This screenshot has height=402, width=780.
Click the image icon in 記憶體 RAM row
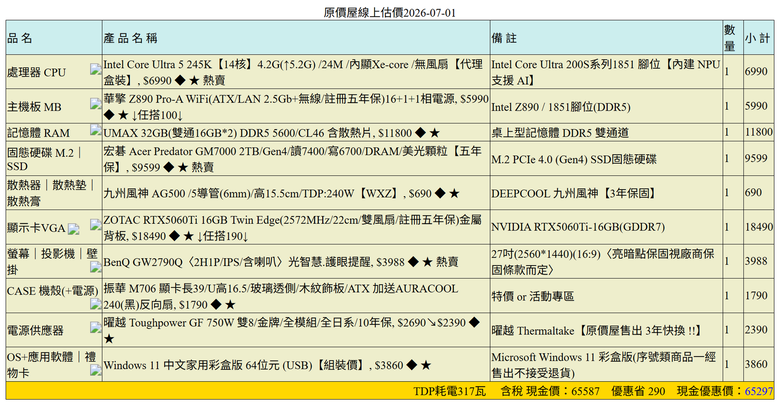click(96, 130)
